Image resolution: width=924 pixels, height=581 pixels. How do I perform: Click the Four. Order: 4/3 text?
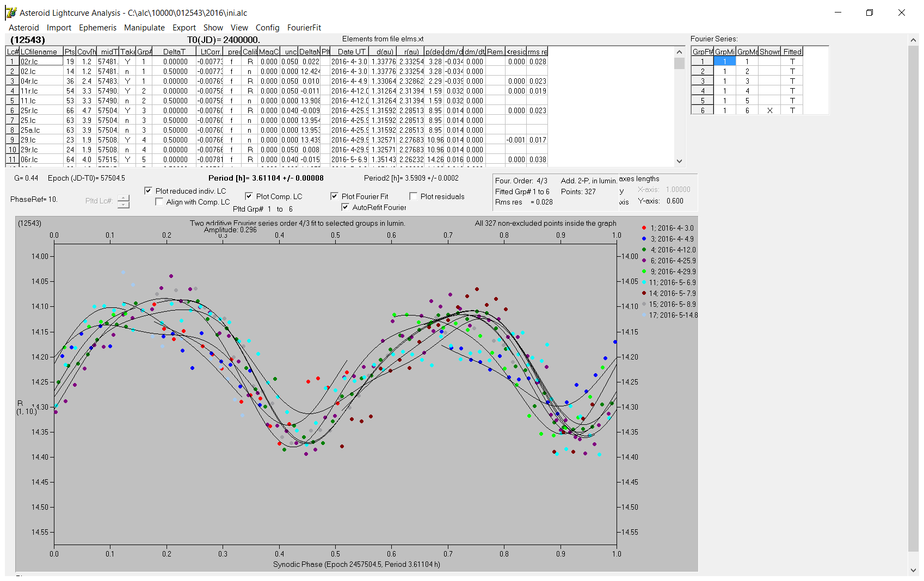pyautogui.click(x=521, y=181)
